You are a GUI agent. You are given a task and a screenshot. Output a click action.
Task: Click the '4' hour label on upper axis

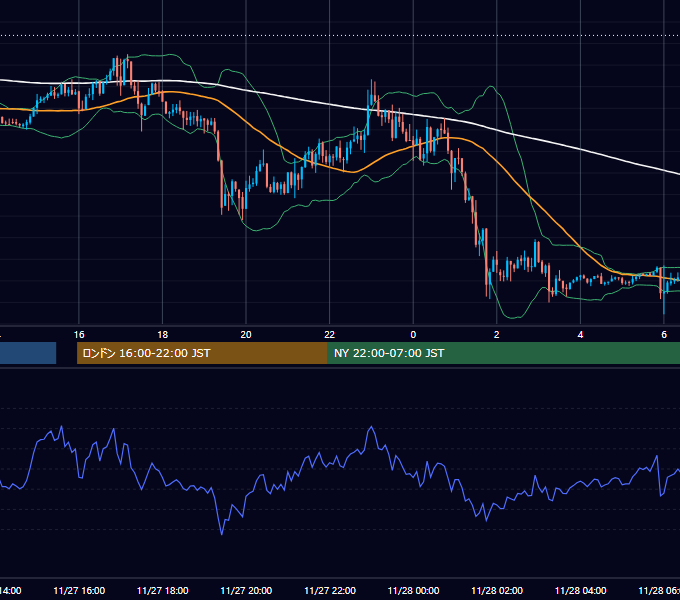580,335
